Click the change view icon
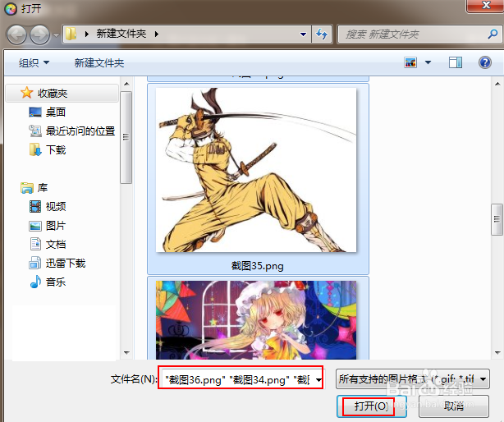Image resolution: width=504 pixels, height=422 pixels. click(x=410, y=62)
